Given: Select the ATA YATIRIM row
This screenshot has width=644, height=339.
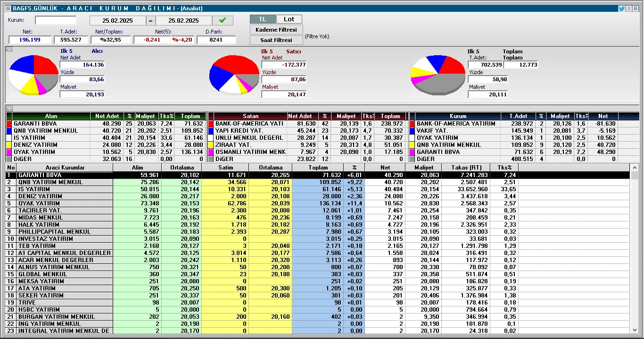Looking at the screenshot, I should tap(318, 288).
